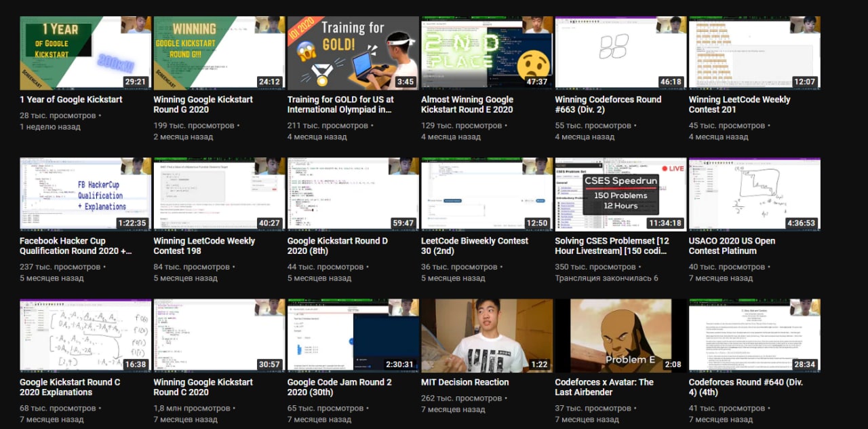
Task: Click the '37 тыс. просмотров' view count
Action: (593, 408)
